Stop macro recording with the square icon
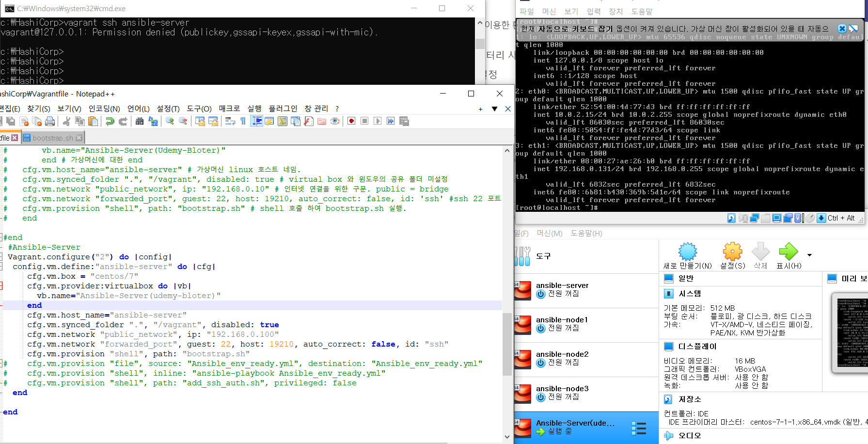 pyautogui.click(x=364, y=121)
